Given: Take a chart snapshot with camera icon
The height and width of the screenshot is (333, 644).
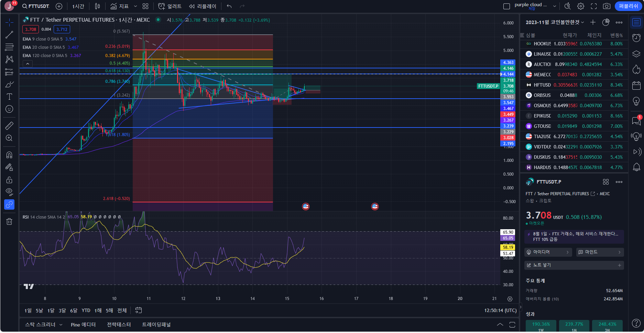Looking at the screenshot, I should click(607, 6).
